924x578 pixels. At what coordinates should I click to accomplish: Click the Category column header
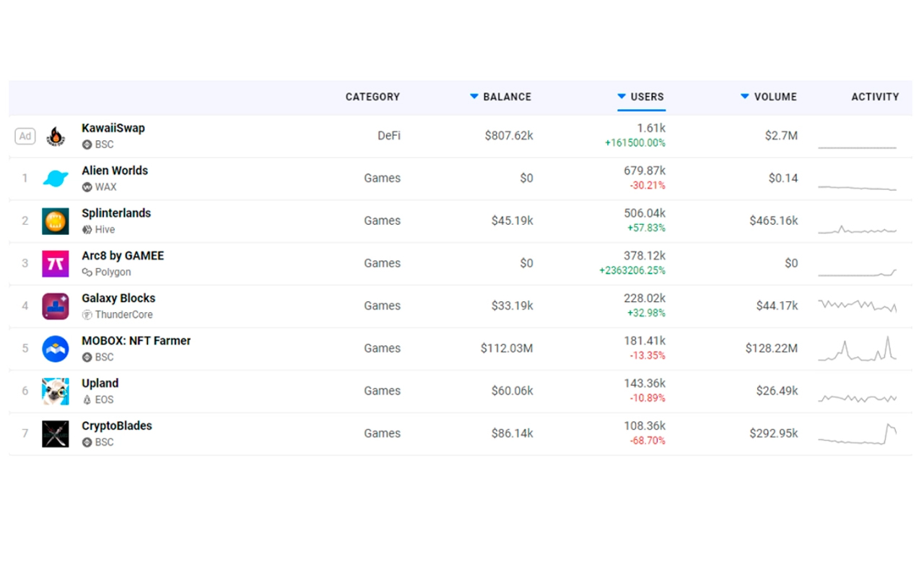[372, 97]
